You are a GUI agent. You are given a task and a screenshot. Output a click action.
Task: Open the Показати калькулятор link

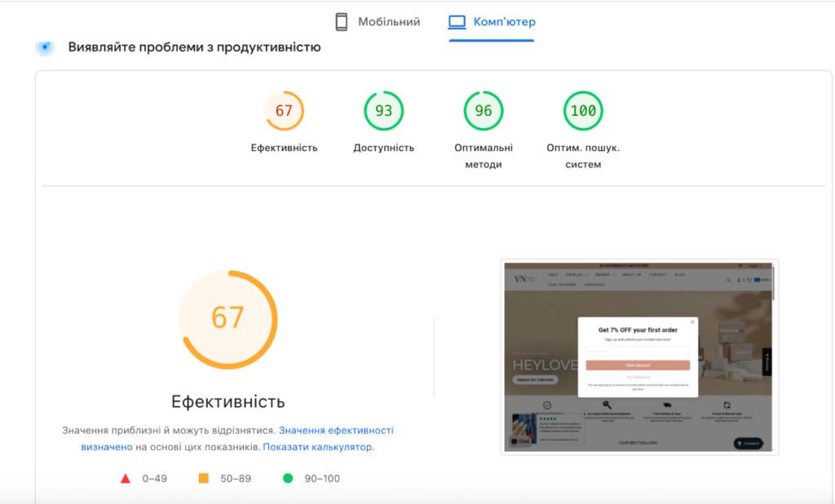coord(318,447)
